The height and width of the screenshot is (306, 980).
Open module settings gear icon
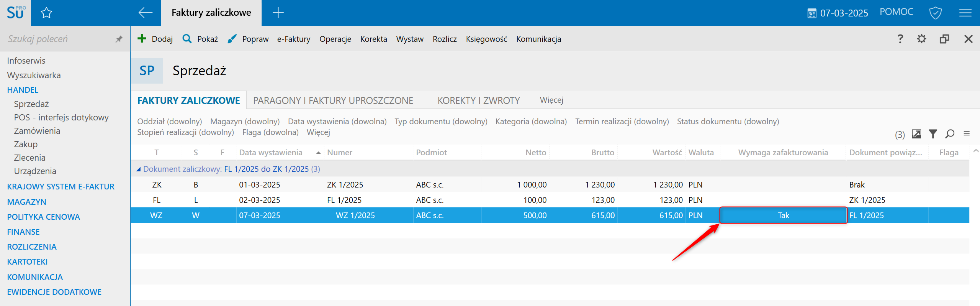(921, 39)
